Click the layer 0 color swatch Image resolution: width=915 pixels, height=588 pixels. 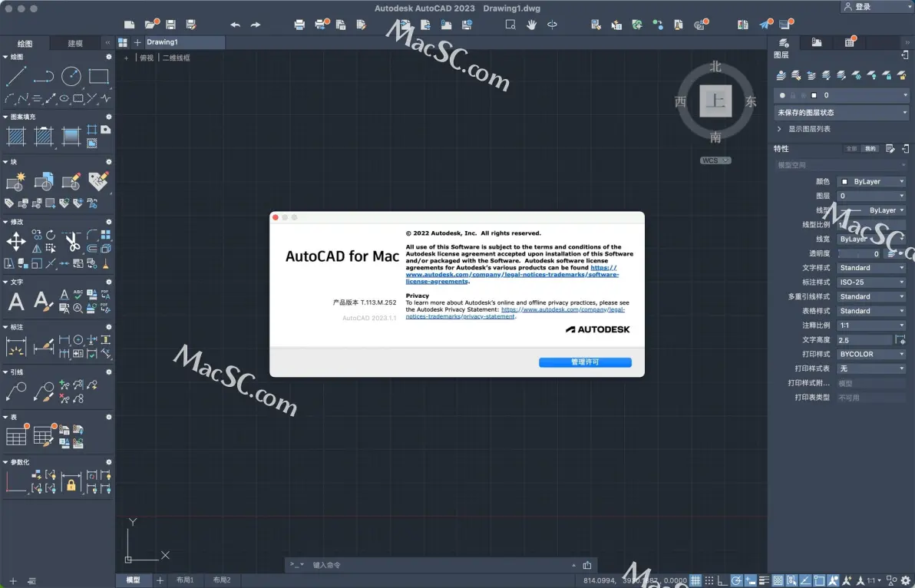[814, 95]
